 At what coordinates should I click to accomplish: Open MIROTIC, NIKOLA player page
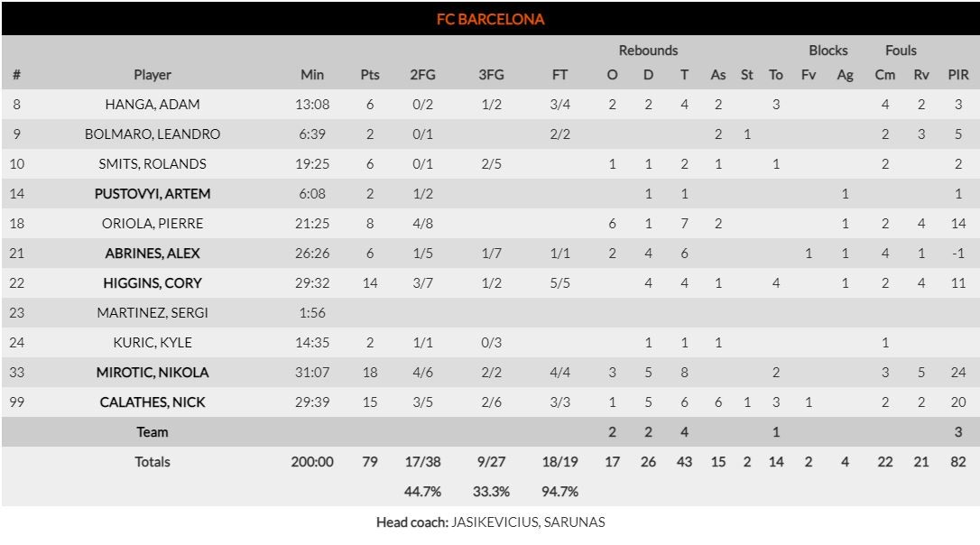click(x=153, y=373)
